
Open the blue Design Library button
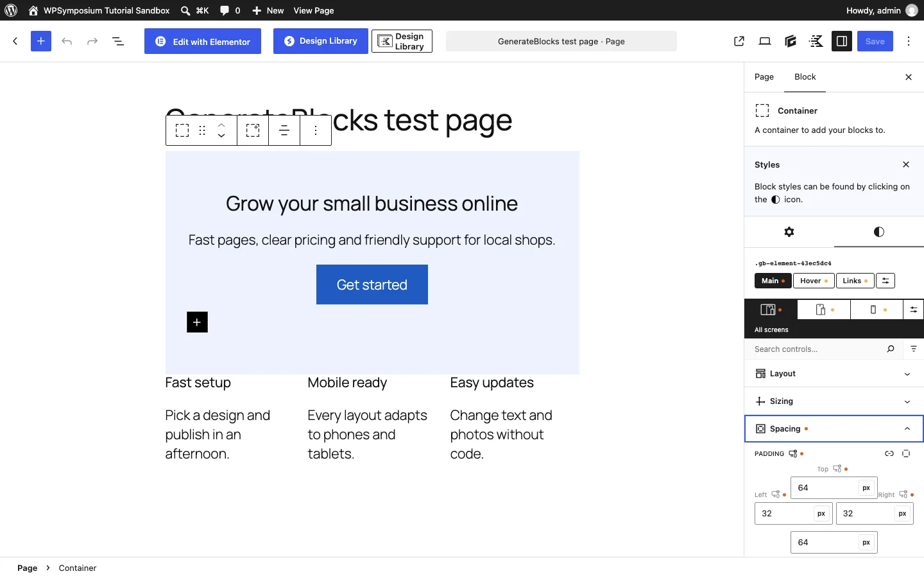pos(321,41)
